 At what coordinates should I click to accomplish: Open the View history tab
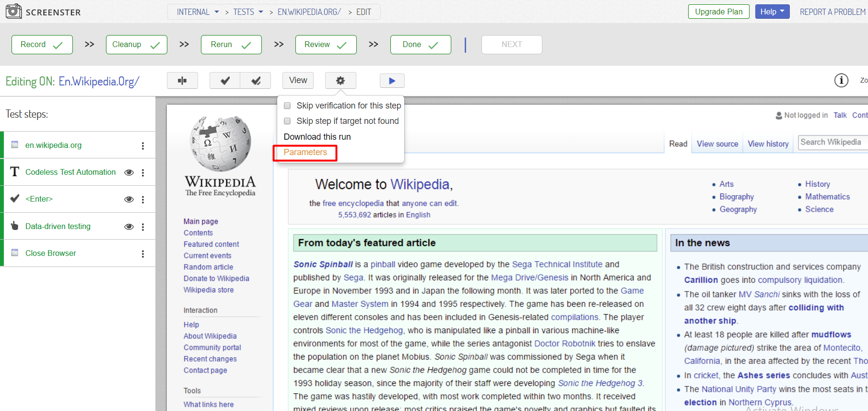click(x=768, y=144)
